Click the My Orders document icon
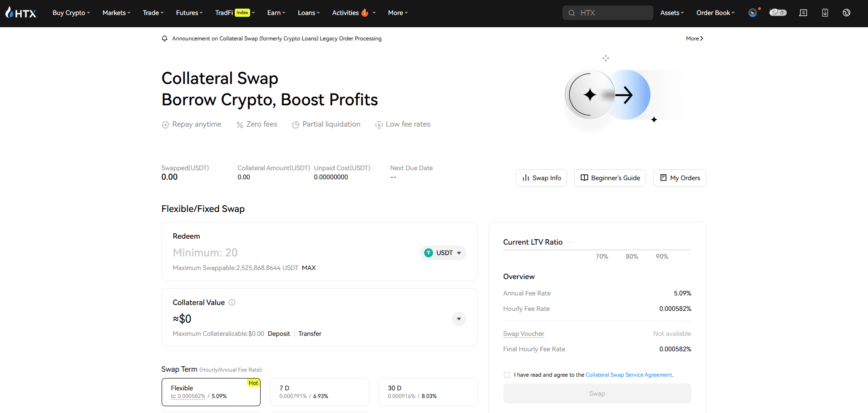Viewport: 868px width, 413px height. point(664,178)
